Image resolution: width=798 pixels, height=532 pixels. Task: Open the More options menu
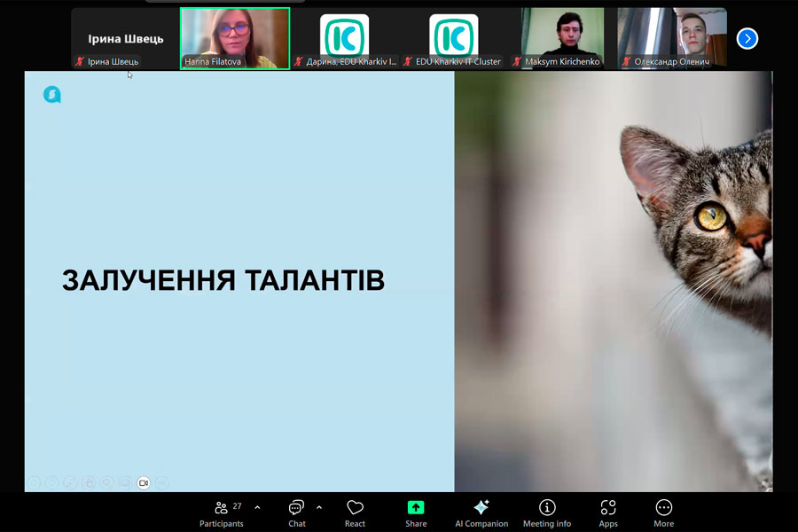point(663,513)
